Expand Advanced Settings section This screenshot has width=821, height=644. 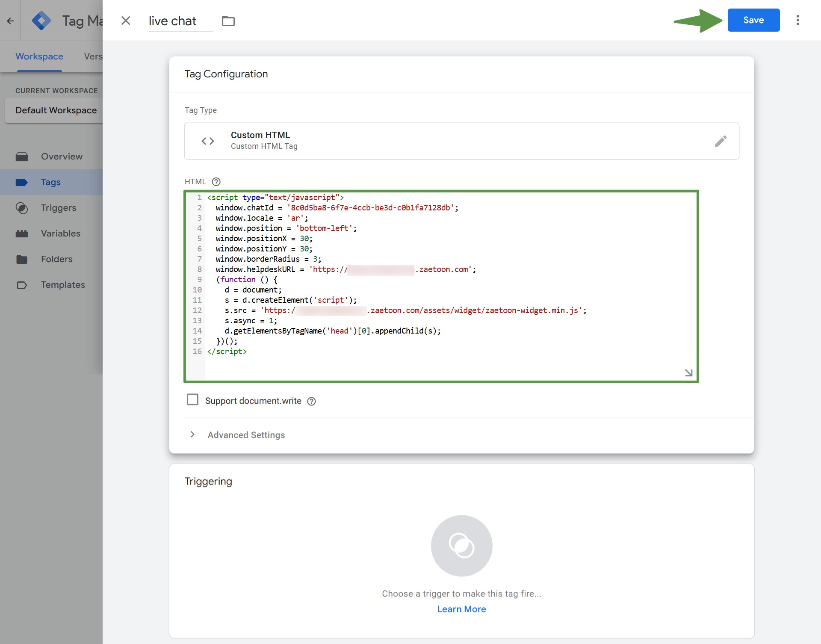246,435
